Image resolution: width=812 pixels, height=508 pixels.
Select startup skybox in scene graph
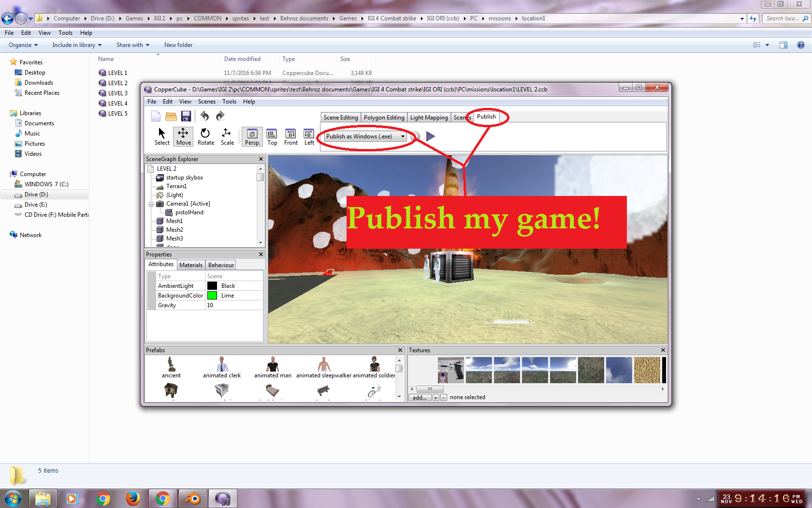[x=185, y=178]
